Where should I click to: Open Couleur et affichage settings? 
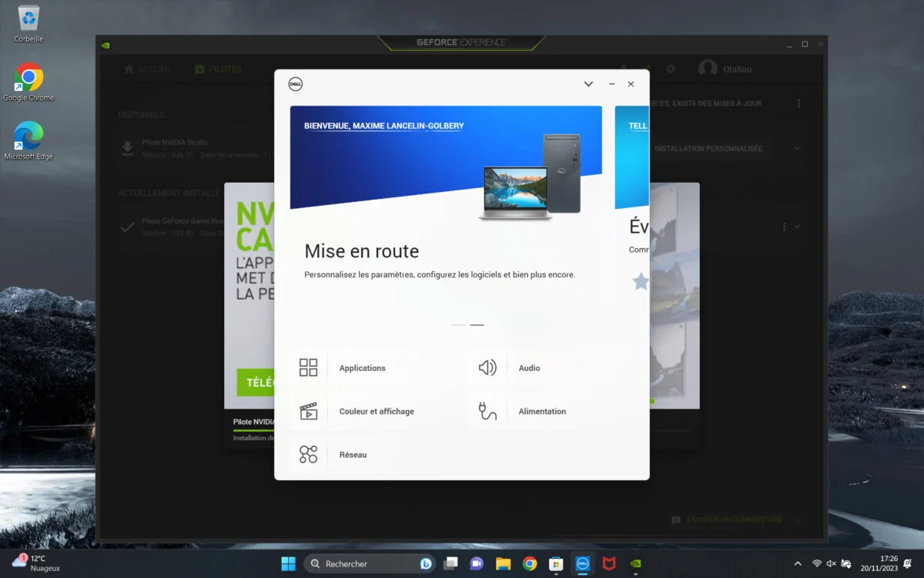(377, 411)
